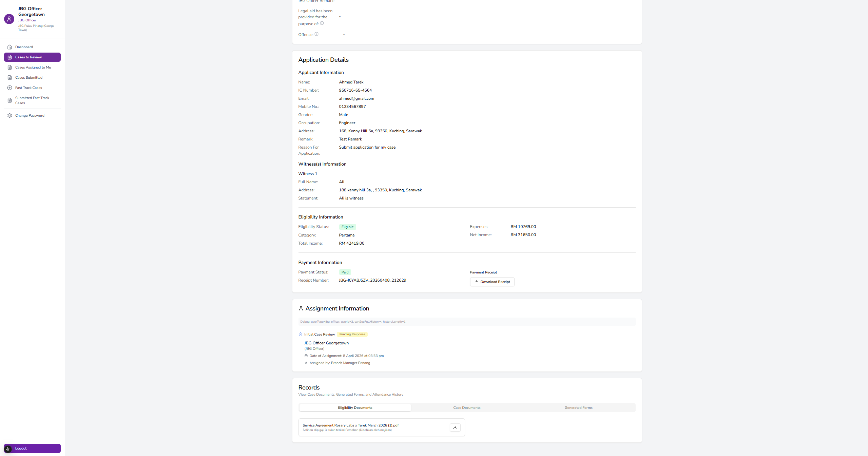Click the lightning bolt icon at the bottom left
Viewport: 868px width, 456px height.
tap(8, 449)
